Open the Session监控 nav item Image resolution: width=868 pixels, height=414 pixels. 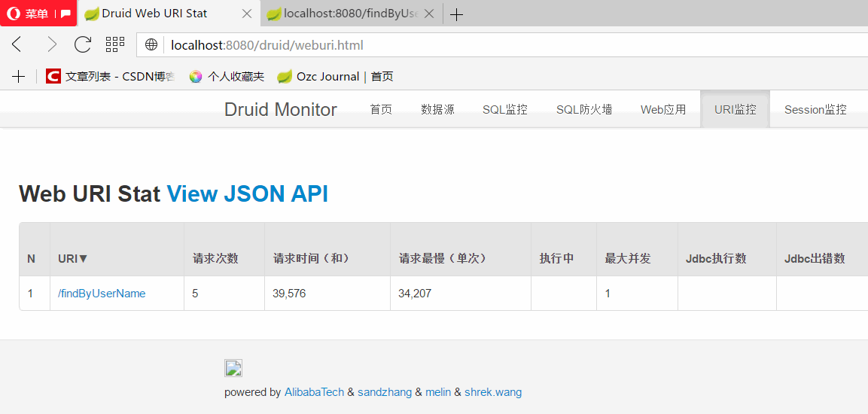coord(815,110)
